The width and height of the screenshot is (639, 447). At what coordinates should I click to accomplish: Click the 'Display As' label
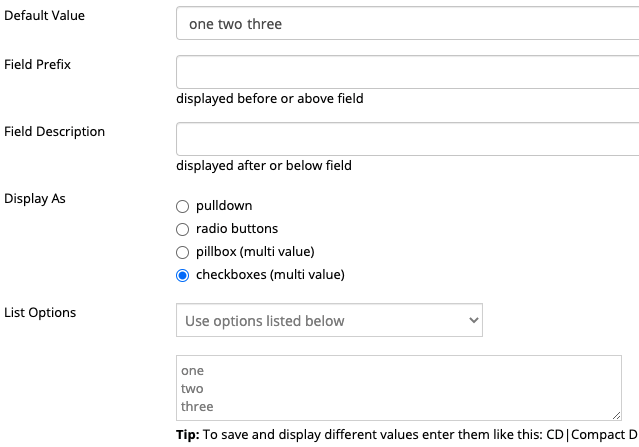pyautogui.click(x=36, y=197)
